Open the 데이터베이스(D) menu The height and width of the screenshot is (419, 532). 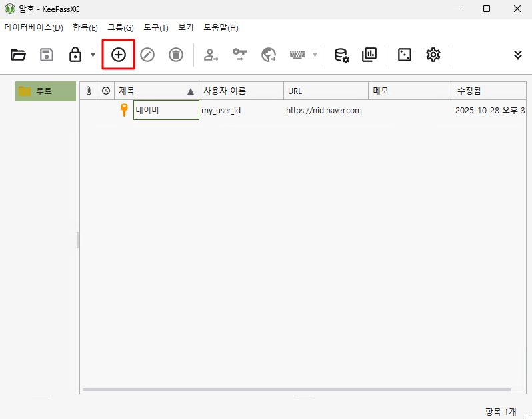point(33,28)
